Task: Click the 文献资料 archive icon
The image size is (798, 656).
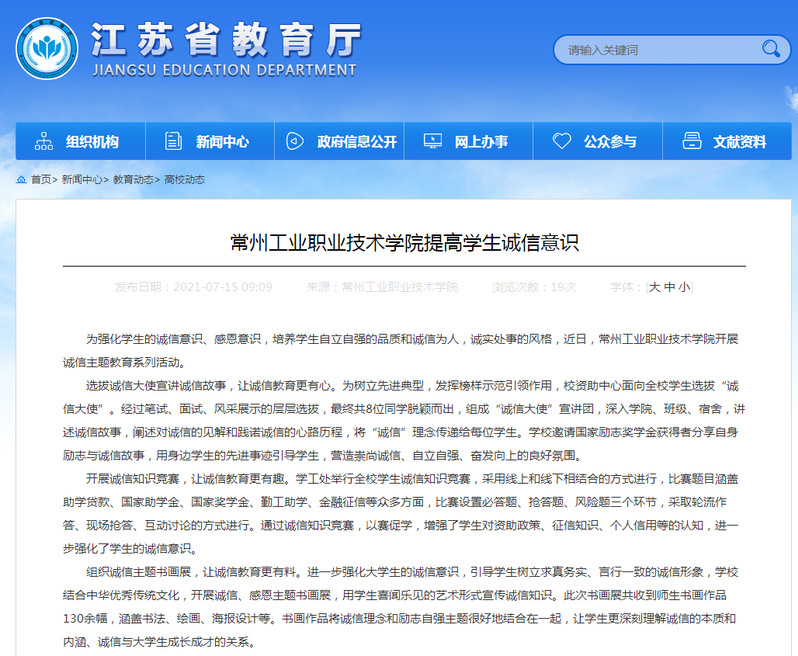Action: (x=691, y=141)
